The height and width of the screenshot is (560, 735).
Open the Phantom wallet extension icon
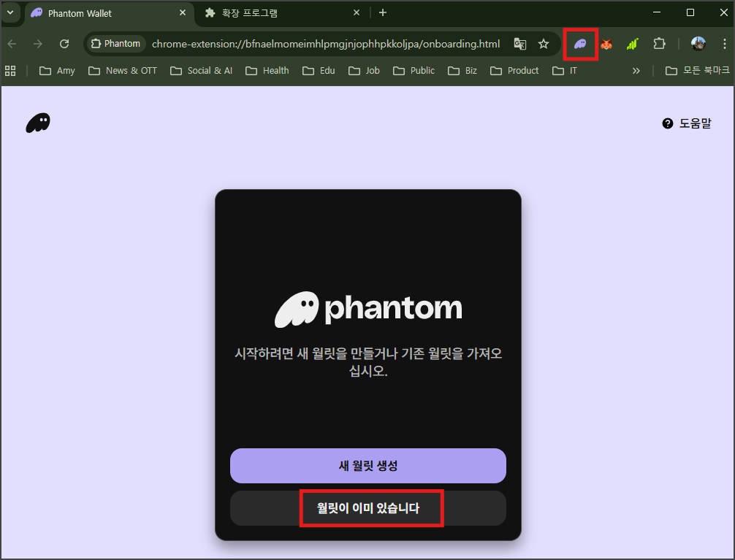(x=580, y=44)
